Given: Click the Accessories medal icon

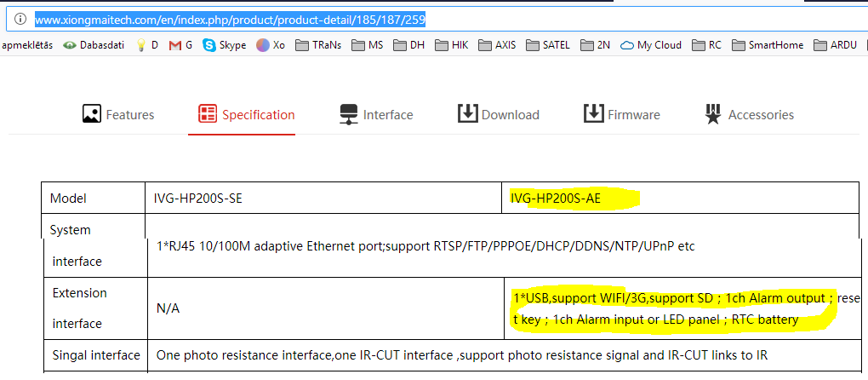Looking at the screenshot, I should (714, 114).
